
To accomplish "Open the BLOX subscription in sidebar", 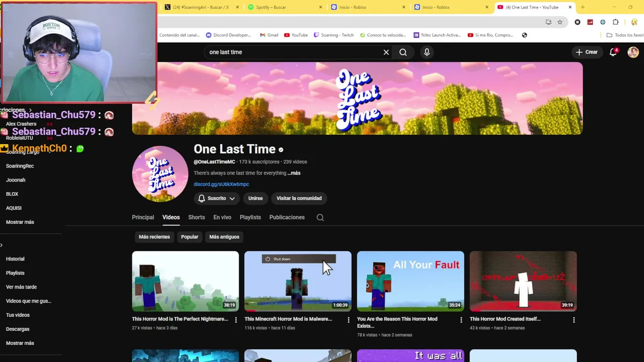I will coord(12,194).
